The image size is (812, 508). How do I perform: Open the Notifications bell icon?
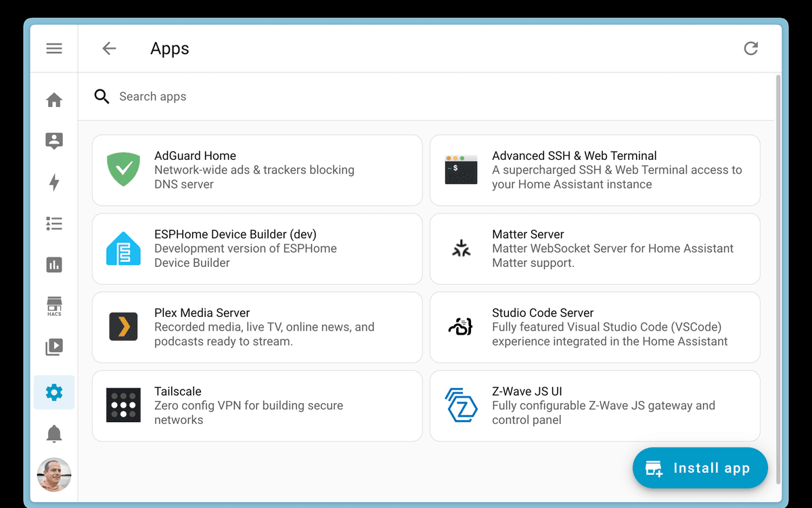[x=54, y=433]
